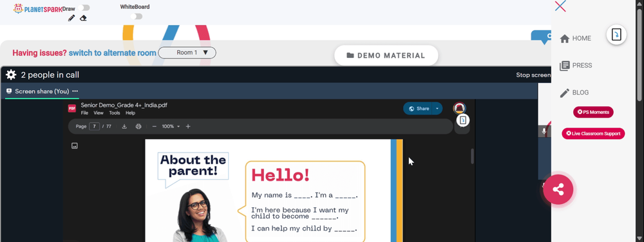Open the Tools menu in PDF viewer
The height and width of the screenshot is (242, 644).
click(x=115, y=113)
